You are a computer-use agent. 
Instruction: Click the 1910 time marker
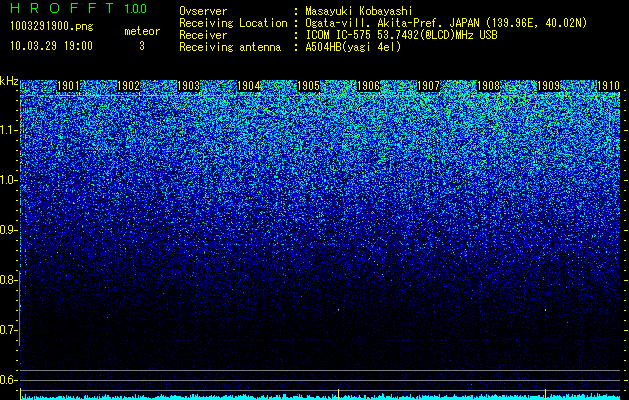tap(608, 86)
